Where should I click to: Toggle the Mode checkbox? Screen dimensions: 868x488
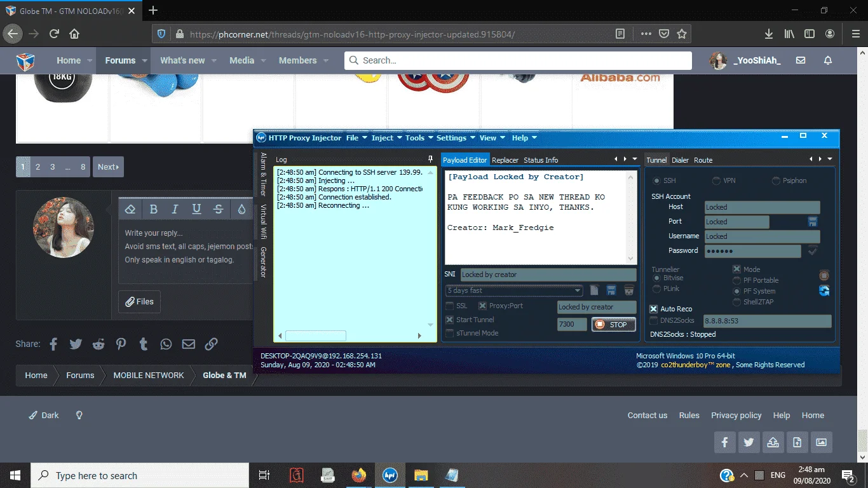[737, 269]
